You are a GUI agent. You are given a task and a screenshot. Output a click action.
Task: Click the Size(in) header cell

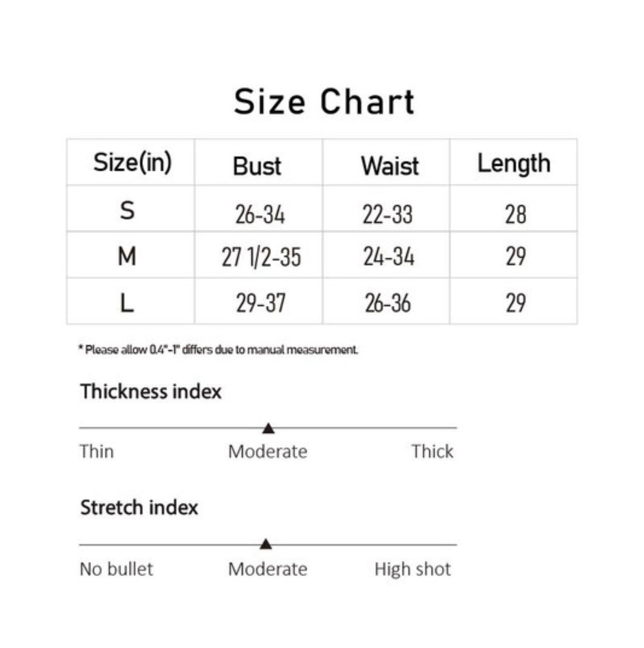coord(132,162)
